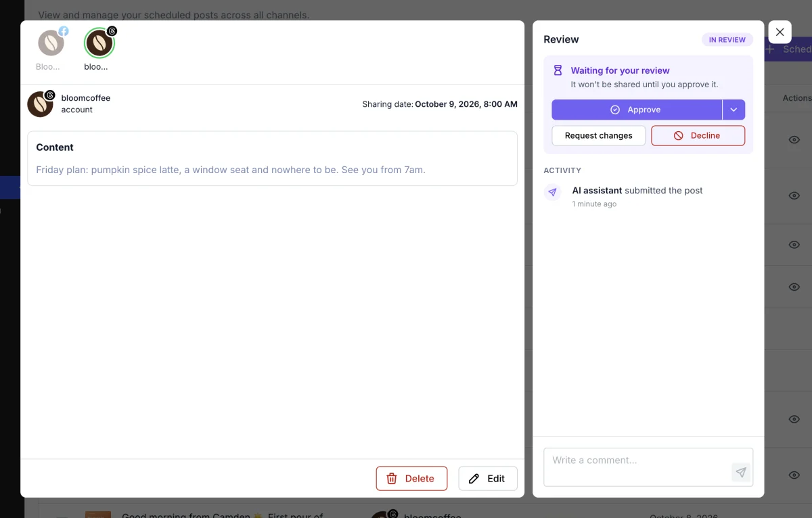812x518 pixels.
Task: Select the Threads bloomcoffee channel avatar
Action: tap(99, 43)
